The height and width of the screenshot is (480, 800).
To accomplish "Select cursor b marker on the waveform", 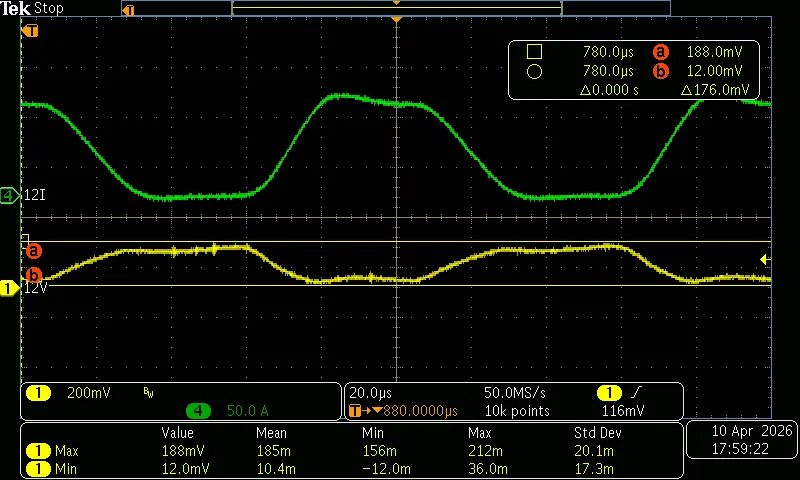I will [x=34, y=275].
